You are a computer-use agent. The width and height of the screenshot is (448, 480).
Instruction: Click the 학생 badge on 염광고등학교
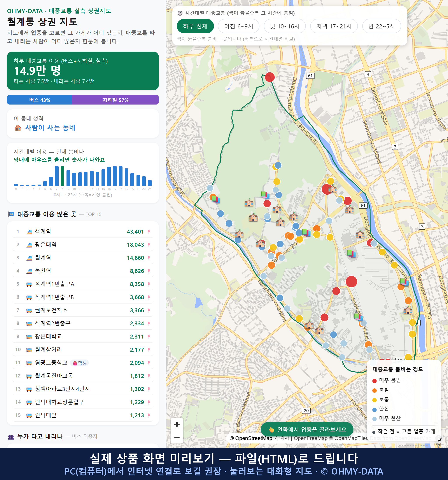coord(79,363)
